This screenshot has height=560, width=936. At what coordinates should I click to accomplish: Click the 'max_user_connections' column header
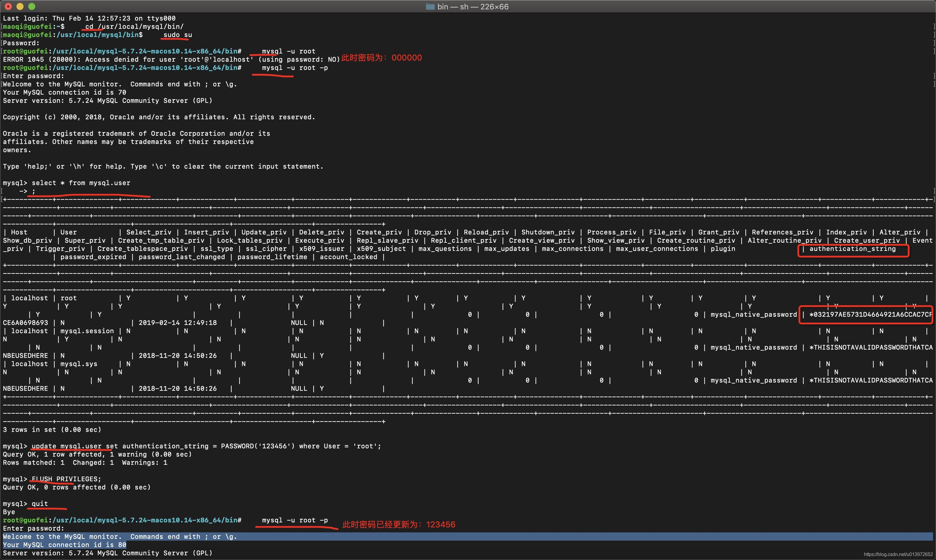coord(657,249)
